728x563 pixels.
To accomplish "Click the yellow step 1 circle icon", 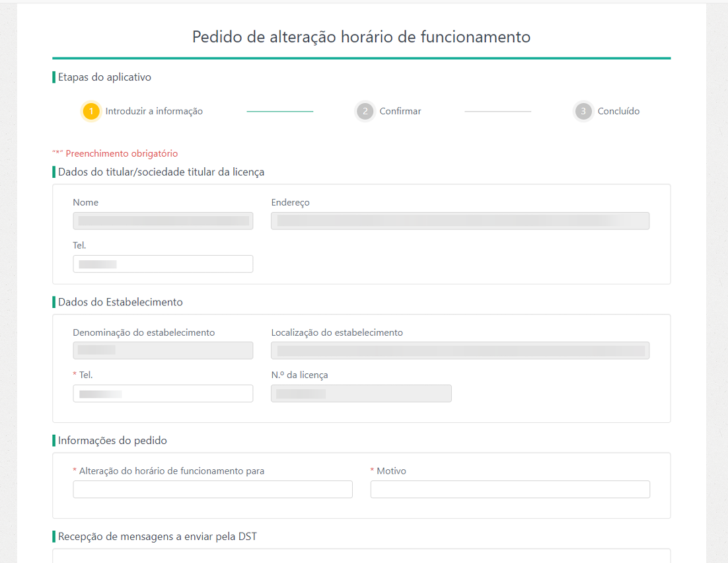I will (92, 112).
